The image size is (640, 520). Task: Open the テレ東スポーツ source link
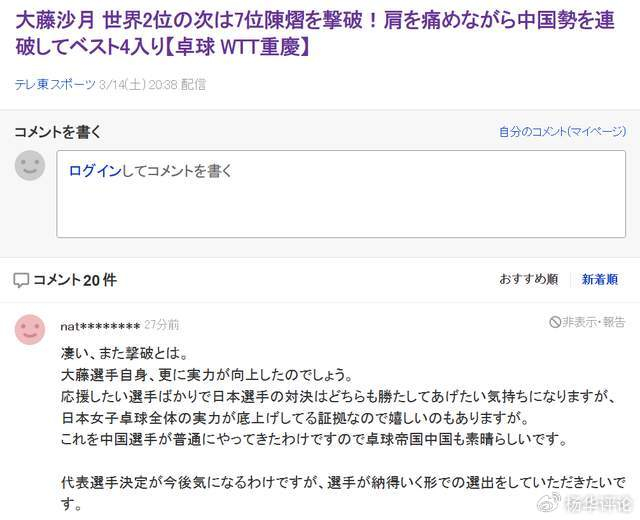point(55,85)
